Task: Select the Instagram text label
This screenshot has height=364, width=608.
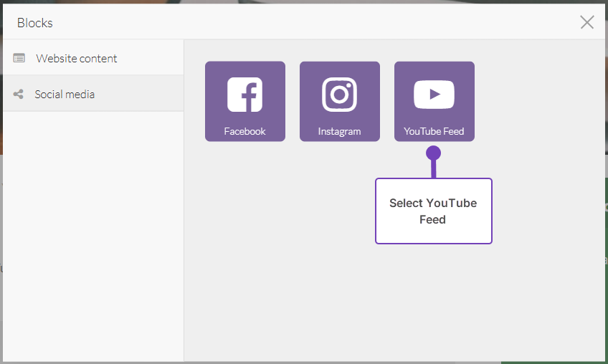Action: (339, 131)
